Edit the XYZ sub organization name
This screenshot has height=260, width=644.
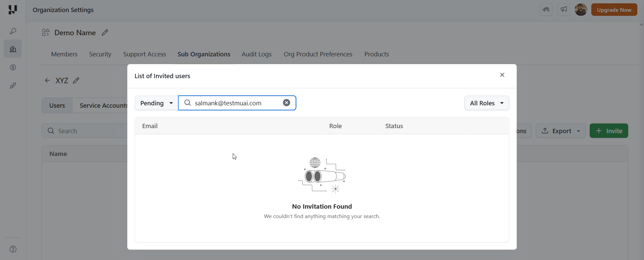coord(76,81)
